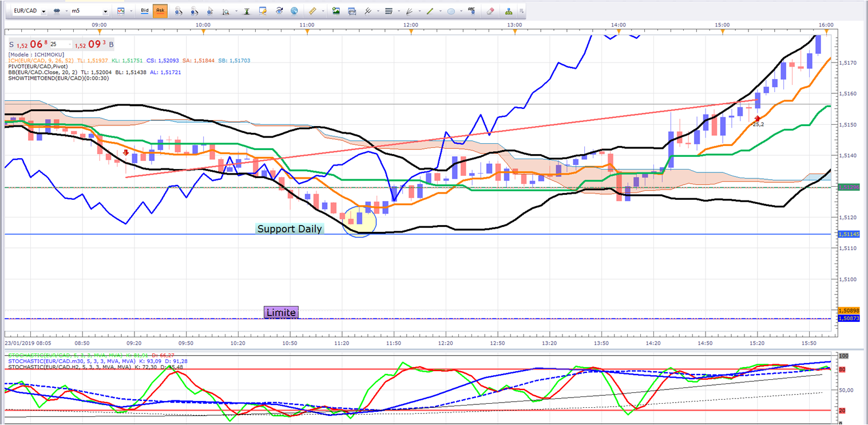This screenshot has height=425, width=868.
Task: Click the purple 'Limite' chart label
Action: (281, 313)
